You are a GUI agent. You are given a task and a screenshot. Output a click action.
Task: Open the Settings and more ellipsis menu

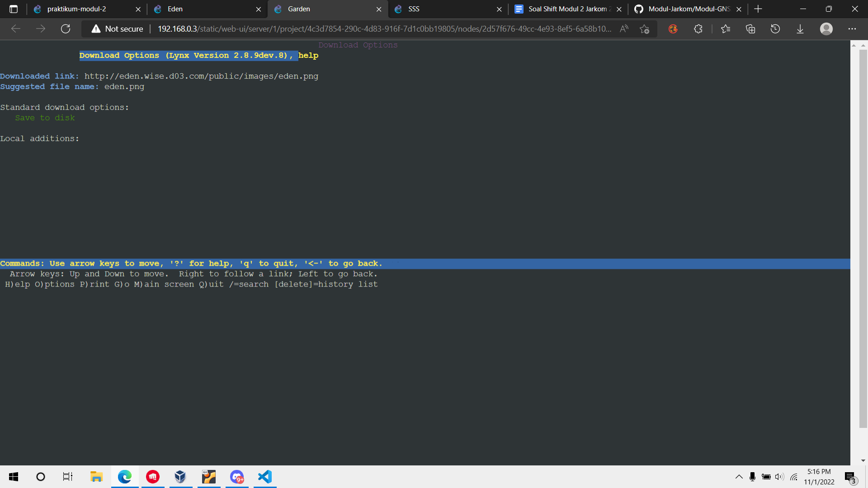point(852,29)
